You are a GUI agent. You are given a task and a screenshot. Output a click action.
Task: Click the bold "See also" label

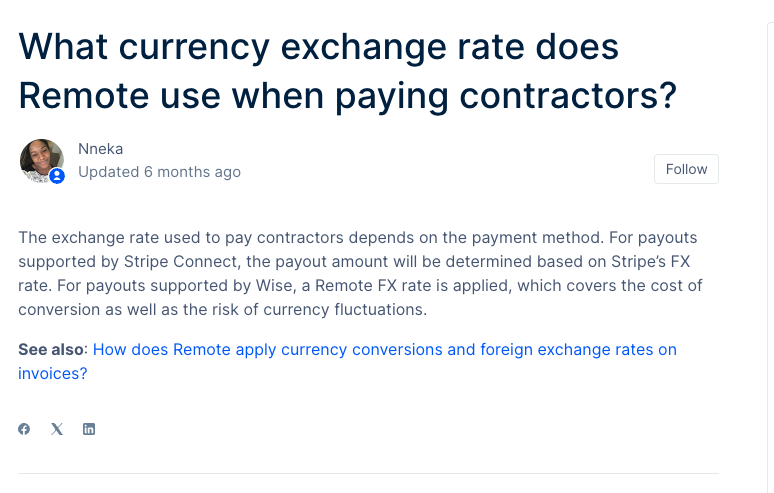coord(51,349)
